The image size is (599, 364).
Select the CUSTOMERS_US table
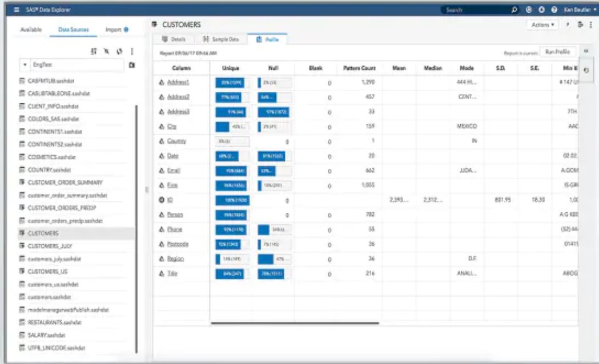pyautogui.click(x=47, y=271)
